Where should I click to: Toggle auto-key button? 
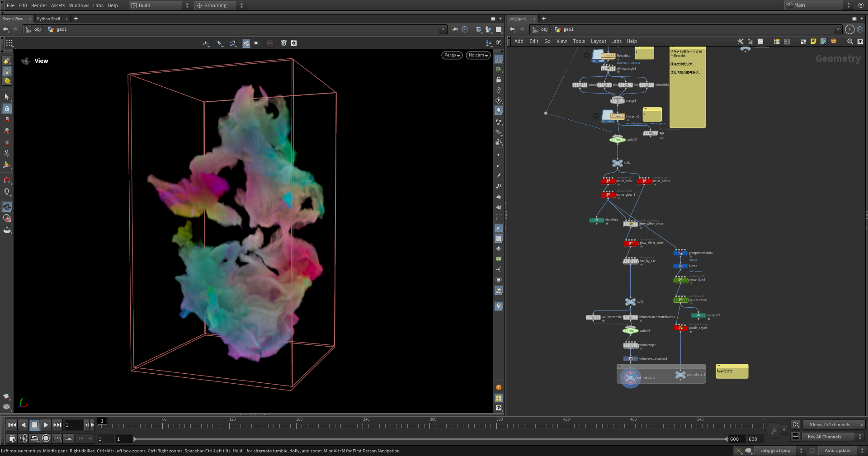click(774, 430)
